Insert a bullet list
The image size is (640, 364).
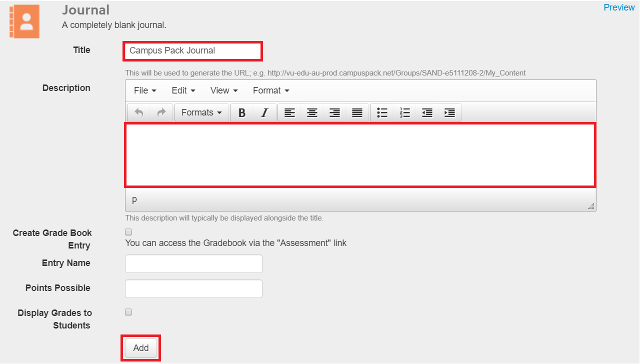pos(382,112)
